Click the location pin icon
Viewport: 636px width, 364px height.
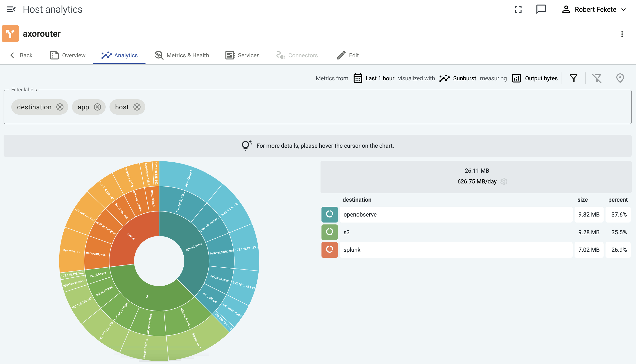pyautogui.click(x=620, y=78)
